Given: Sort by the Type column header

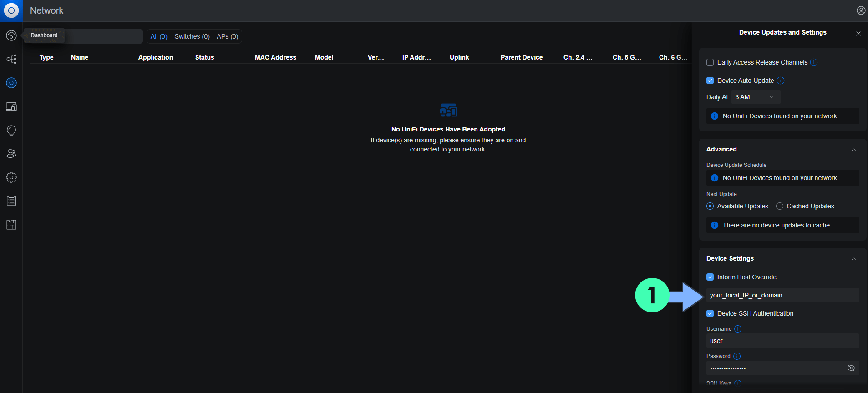Looking at the screenshot, I should (x=46, y=57).
